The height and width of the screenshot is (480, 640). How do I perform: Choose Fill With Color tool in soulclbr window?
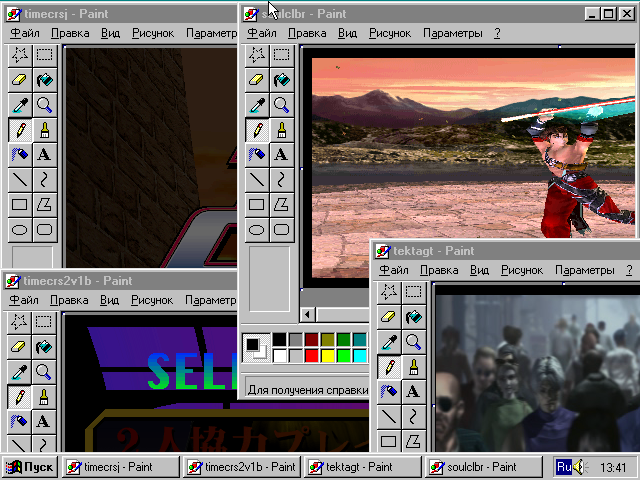pyautogui.click(x=282, y=80)
